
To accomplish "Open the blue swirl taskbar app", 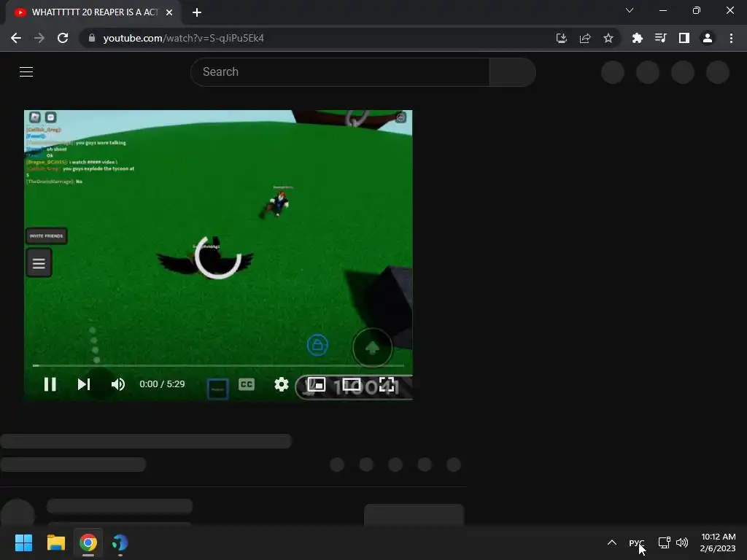I will pyautogui.click(x=120, y=542).
